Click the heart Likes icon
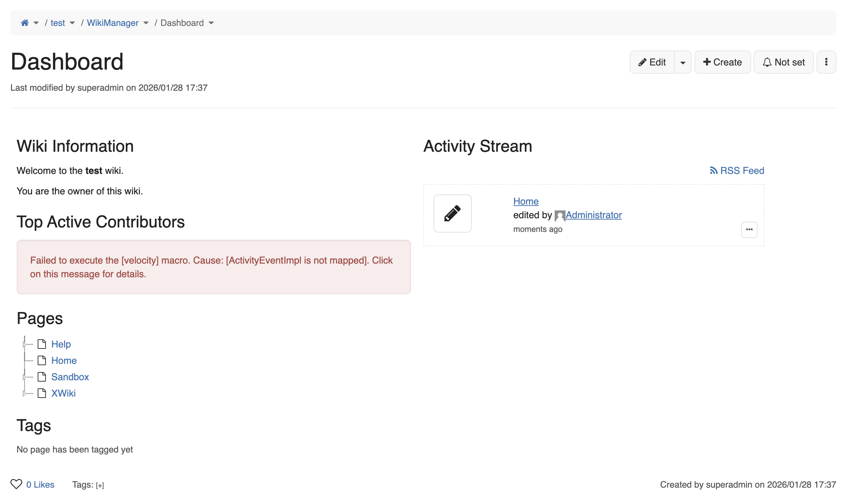 tap(16, 484)
